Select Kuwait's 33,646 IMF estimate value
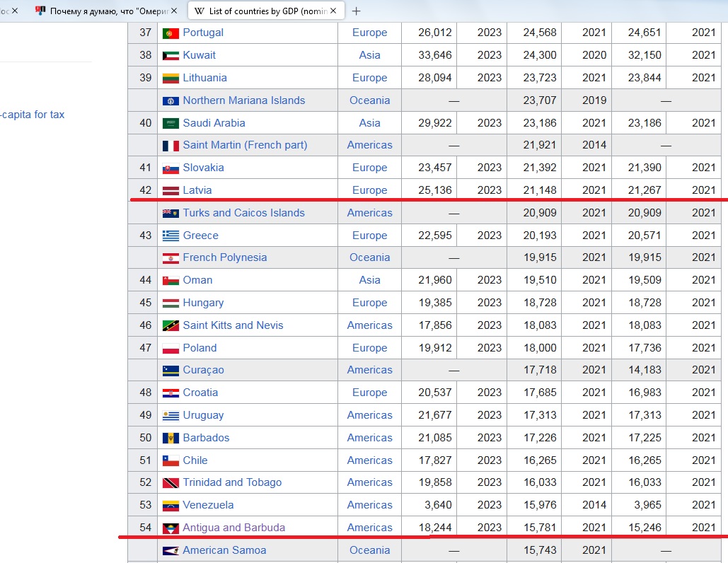The width and height of the screenshot is (728, 563). point(434,54)
